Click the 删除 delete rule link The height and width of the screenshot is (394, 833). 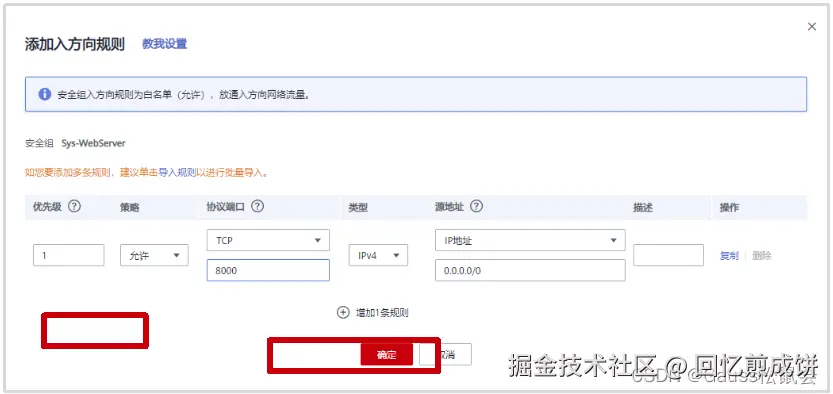pos(762,256)
